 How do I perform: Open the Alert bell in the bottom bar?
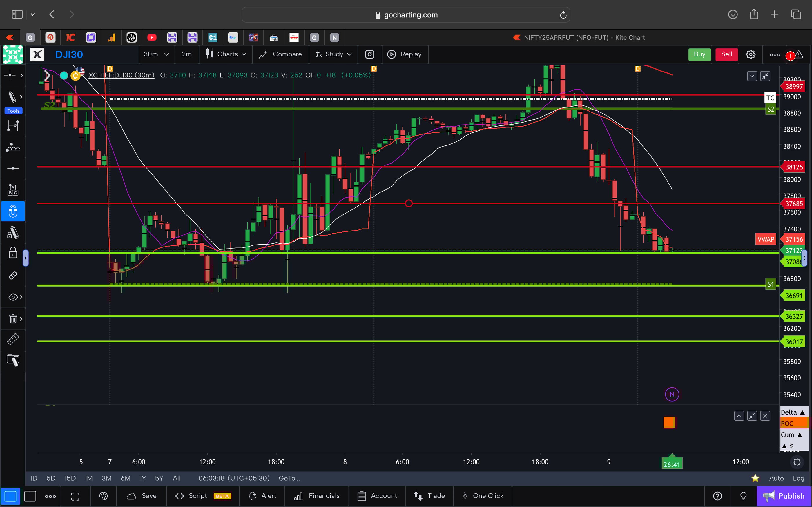point(262,496)
